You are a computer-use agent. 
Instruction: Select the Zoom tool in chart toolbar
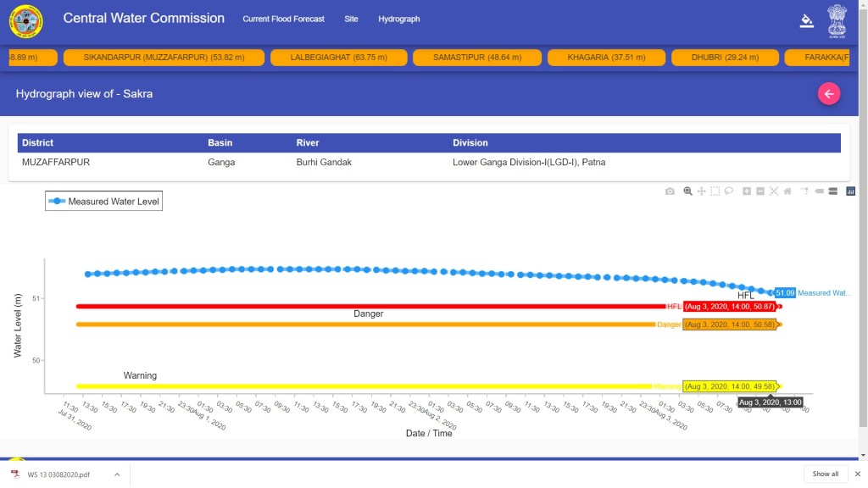coord(687,191)
